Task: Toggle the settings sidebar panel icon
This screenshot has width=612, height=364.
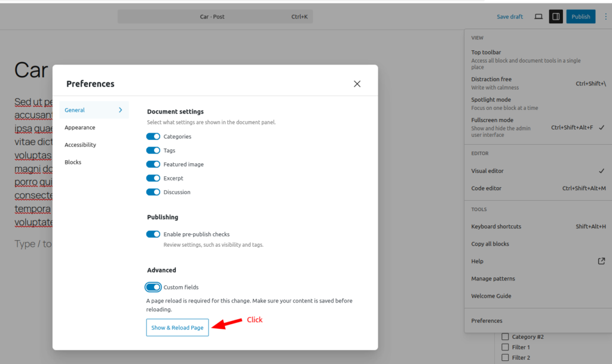Action: [x=556, y=17]
